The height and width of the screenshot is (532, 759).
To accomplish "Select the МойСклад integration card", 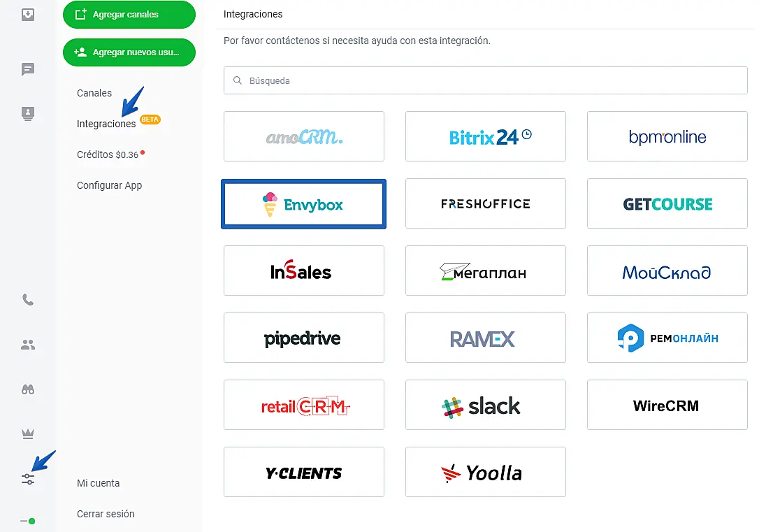I will coord(667,271).
